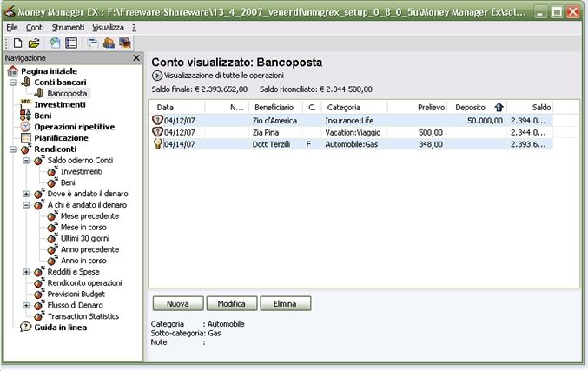Click the house icon of Pagina iniziale

coord(12,71)
